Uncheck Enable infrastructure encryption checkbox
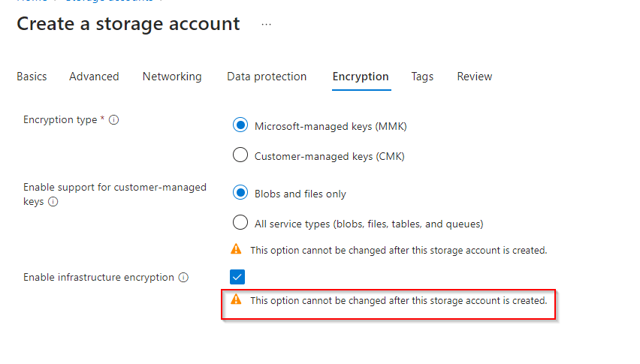Screen dimensions: 640x364 click(238, 278)
